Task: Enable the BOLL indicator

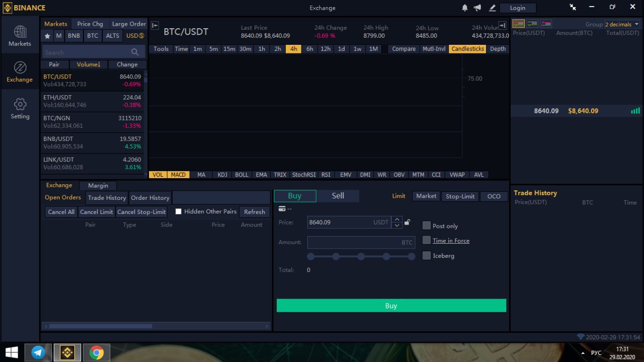Action: coord(242,175)
